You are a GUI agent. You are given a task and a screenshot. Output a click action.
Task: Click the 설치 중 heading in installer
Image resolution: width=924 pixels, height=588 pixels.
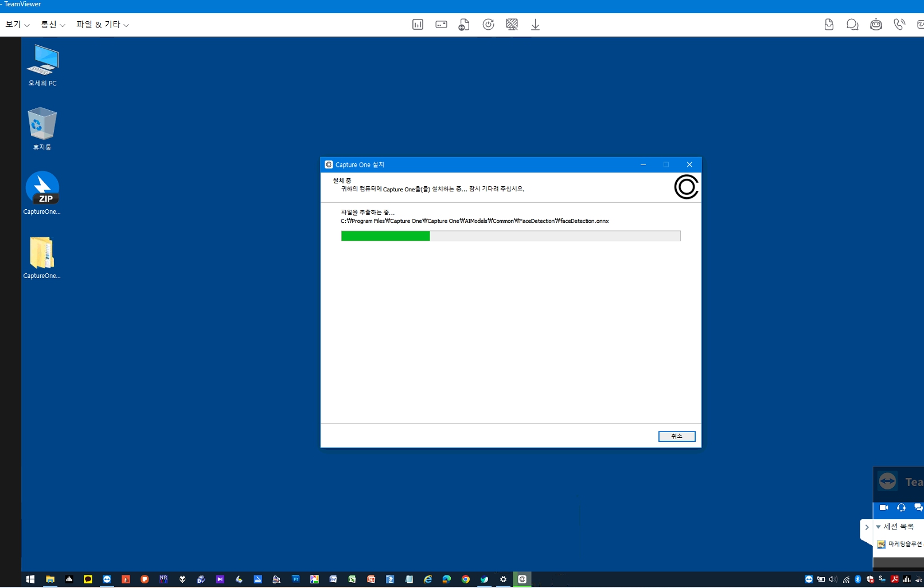pos(342,181)
